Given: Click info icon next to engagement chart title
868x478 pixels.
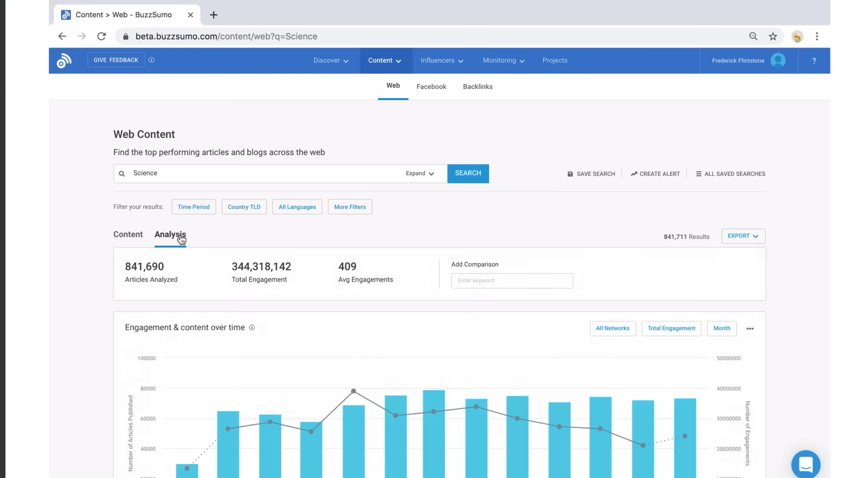Looking at the screenshot, I should (252, 327).
